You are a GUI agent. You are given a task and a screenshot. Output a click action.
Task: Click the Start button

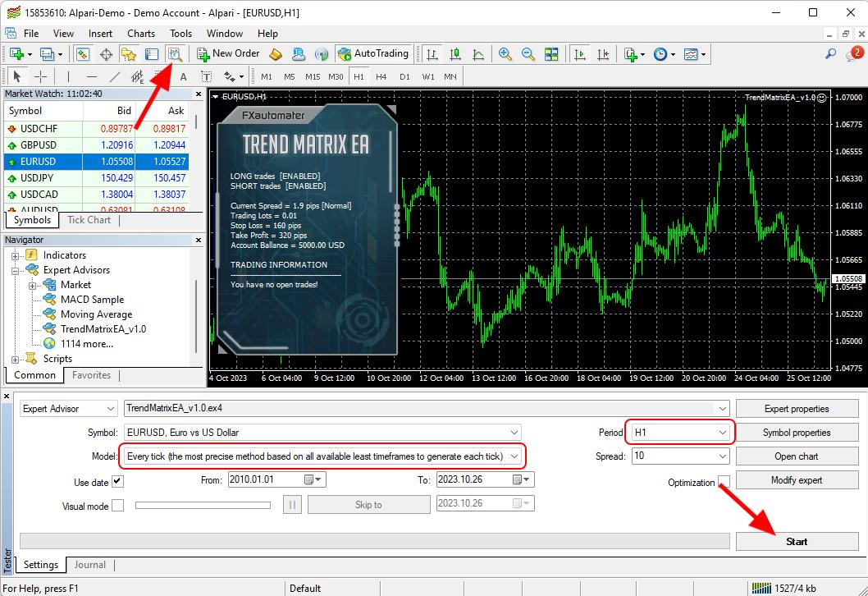click(797, 541)
